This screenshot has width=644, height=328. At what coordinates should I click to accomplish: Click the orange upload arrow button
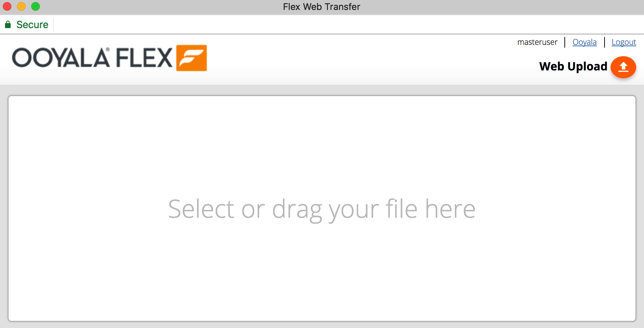pyautogui.click(x=623, y=67)
